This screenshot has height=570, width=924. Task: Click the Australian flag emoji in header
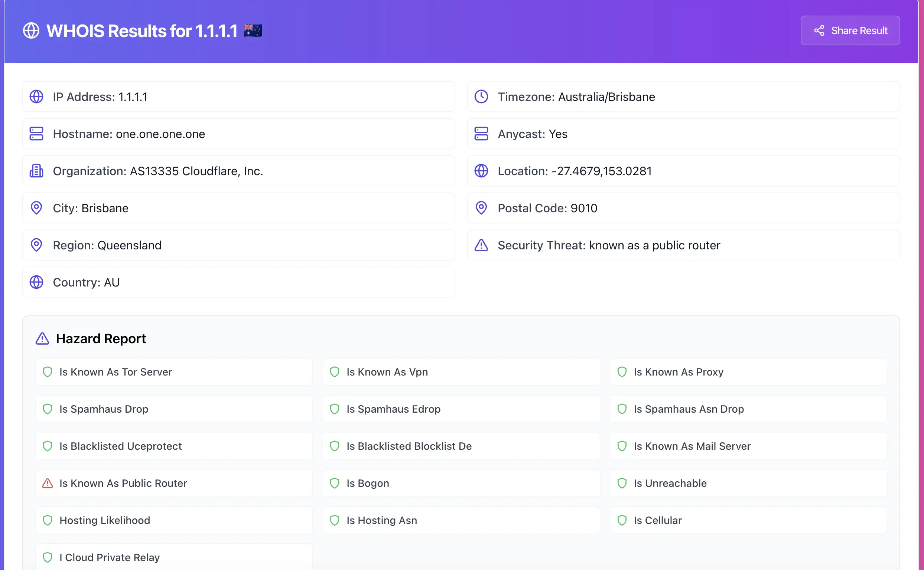coord(253,30)
